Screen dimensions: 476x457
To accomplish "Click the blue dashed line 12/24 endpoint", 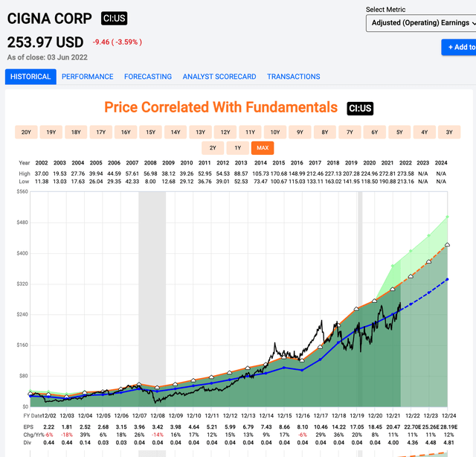I will pyautogui.click(x=447, y=279).
